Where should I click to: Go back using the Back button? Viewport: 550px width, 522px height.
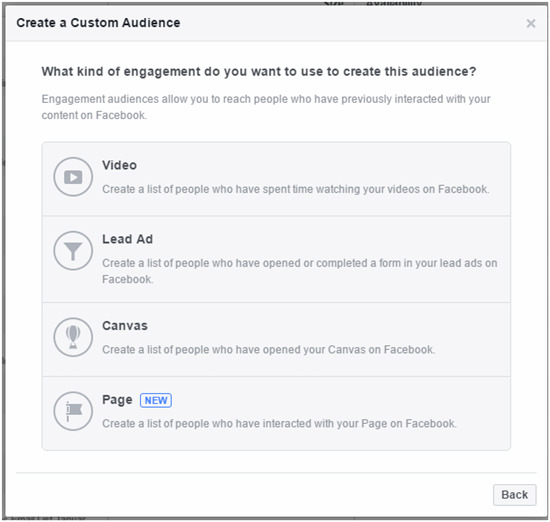[x=515, y=495]
